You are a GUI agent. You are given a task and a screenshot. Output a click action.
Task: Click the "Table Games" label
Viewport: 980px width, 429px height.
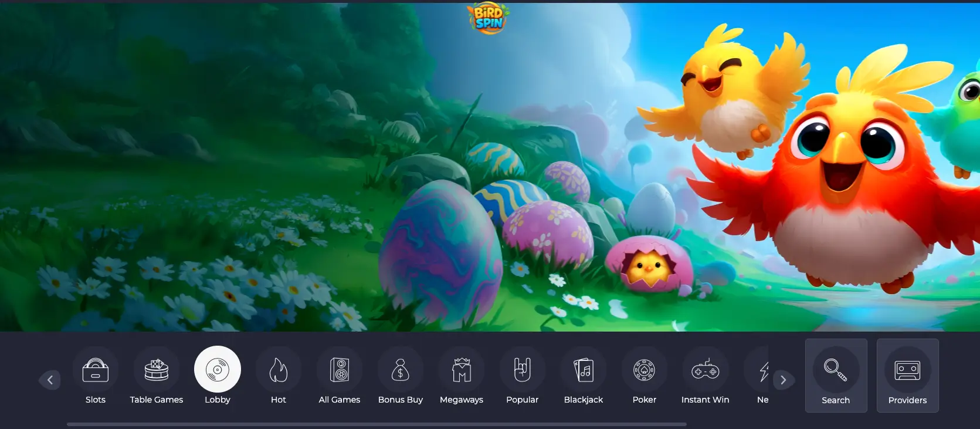[157, 400]
